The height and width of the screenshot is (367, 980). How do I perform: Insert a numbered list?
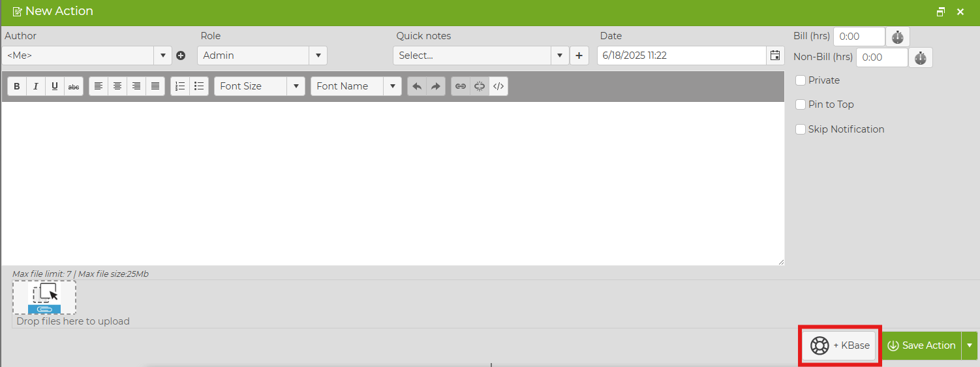tap(180, 86)
